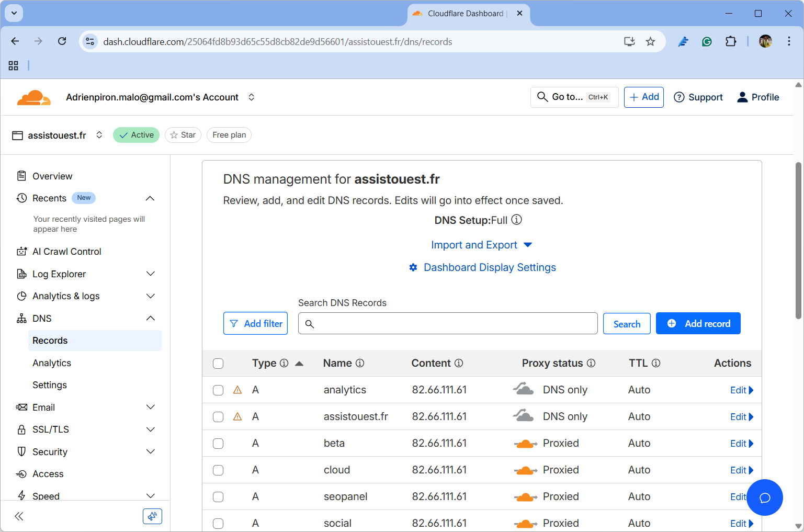Open Dashboard Display Settings link
This screenshot has width=804, height=532.
(x=489, y=267)
